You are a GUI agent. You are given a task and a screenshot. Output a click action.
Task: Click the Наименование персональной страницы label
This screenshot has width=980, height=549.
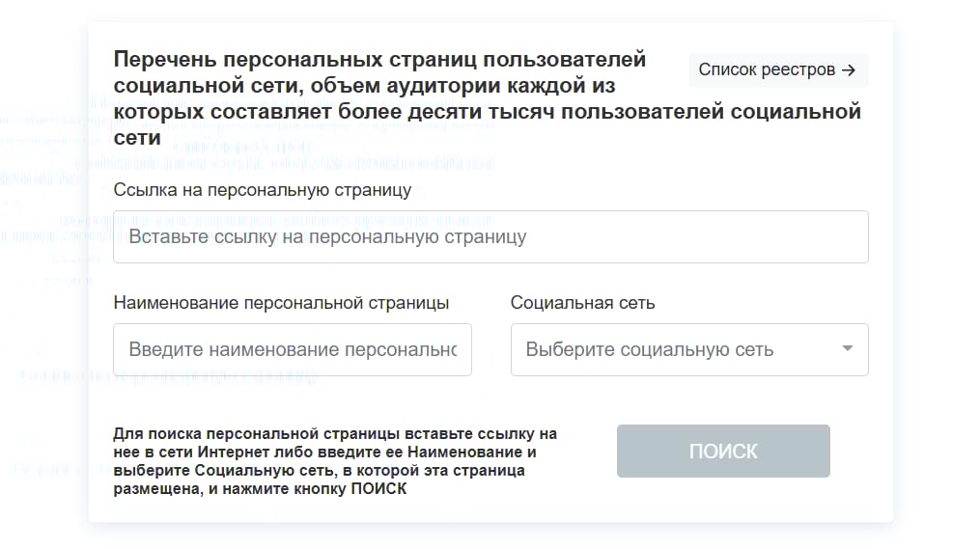(281, 303)
